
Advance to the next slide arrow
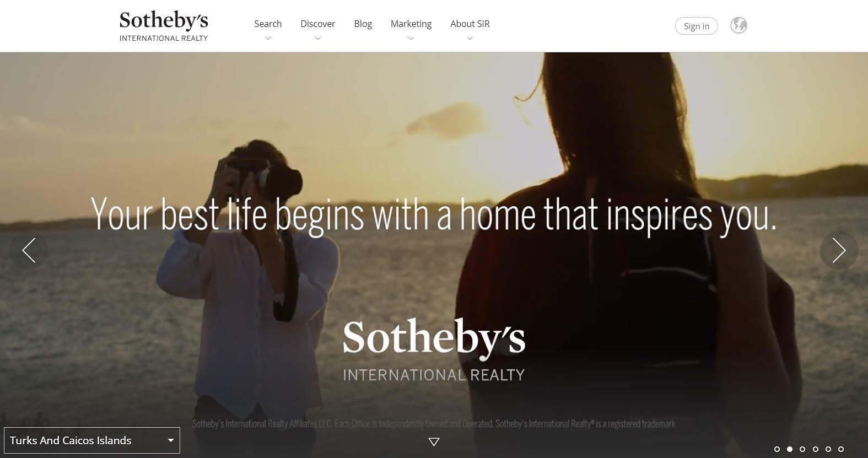(x=839, y=250)
